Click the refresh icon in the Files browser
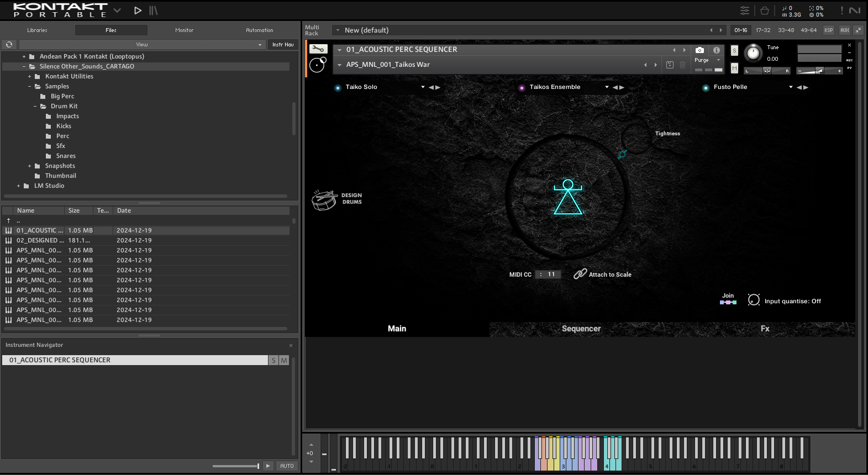The height and width of the screenshot is (475, 868). 9,44
